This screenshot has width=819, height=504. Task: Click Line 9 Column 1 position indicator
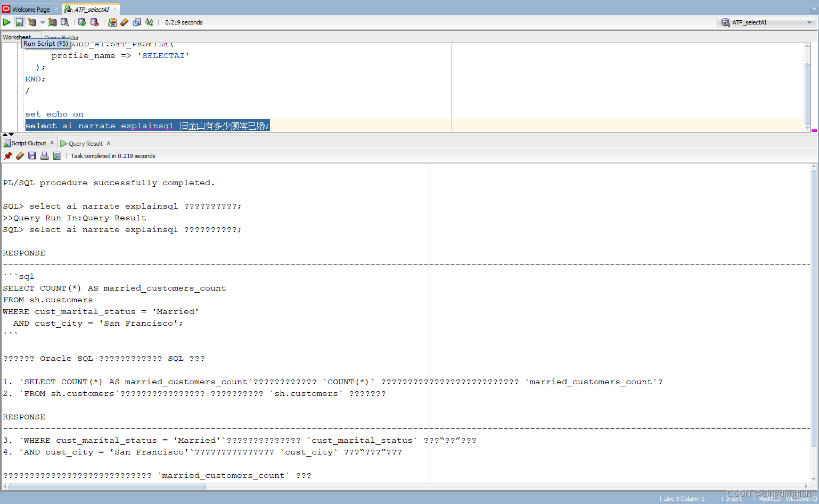point(683,499)
